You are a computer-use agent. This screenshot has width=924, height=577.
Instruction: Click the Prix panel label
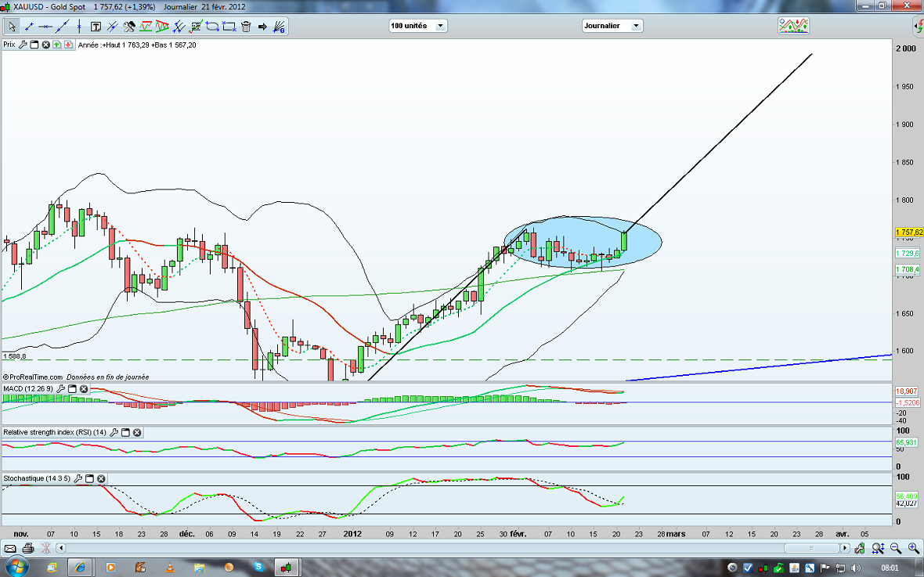(x=9, y=45)
